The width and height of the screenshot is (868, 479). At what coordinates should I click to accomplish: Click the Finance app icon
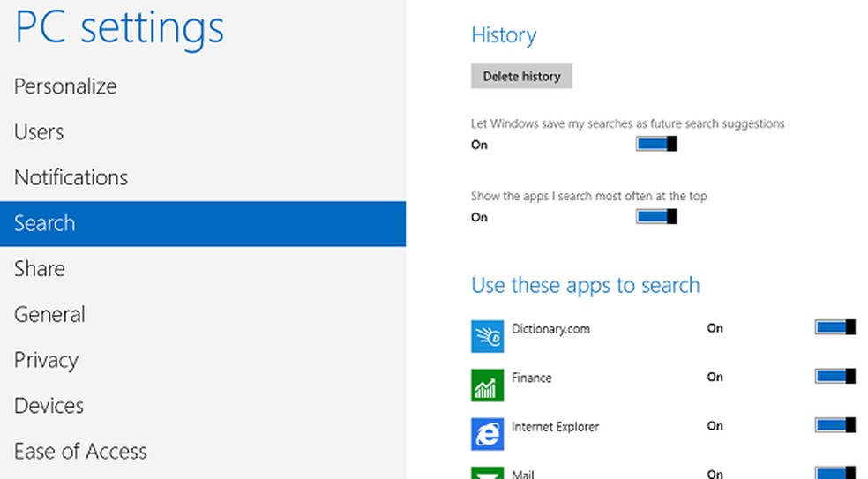click(x=487, y=385)
